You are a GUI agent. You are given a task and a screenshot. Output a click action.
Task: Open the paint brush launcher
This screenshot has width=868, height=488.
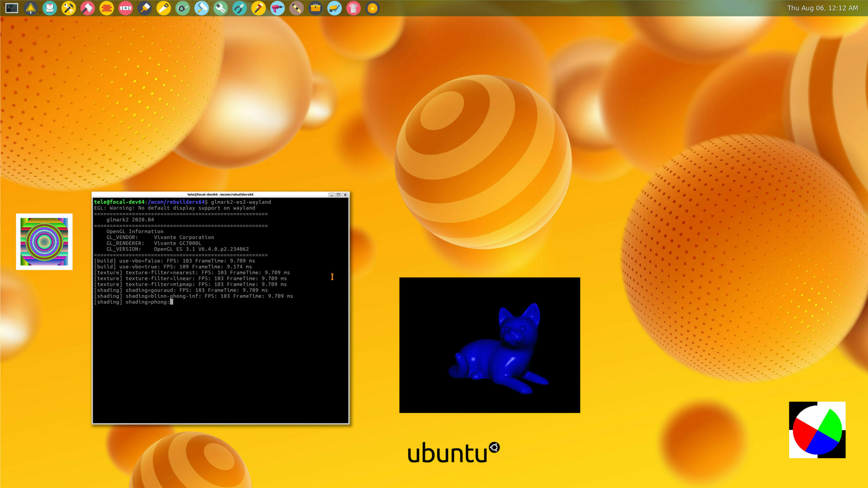(x=144, y=8)
